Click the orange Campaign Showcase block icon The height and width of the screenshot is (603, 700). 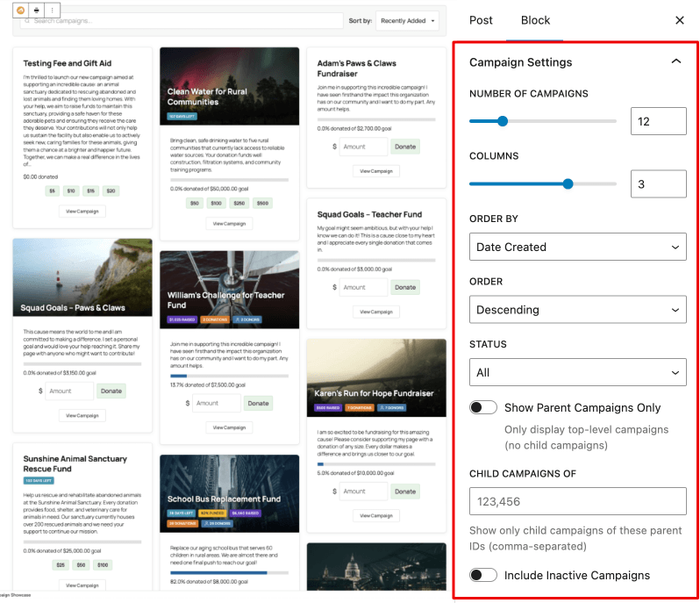(20, 10)
